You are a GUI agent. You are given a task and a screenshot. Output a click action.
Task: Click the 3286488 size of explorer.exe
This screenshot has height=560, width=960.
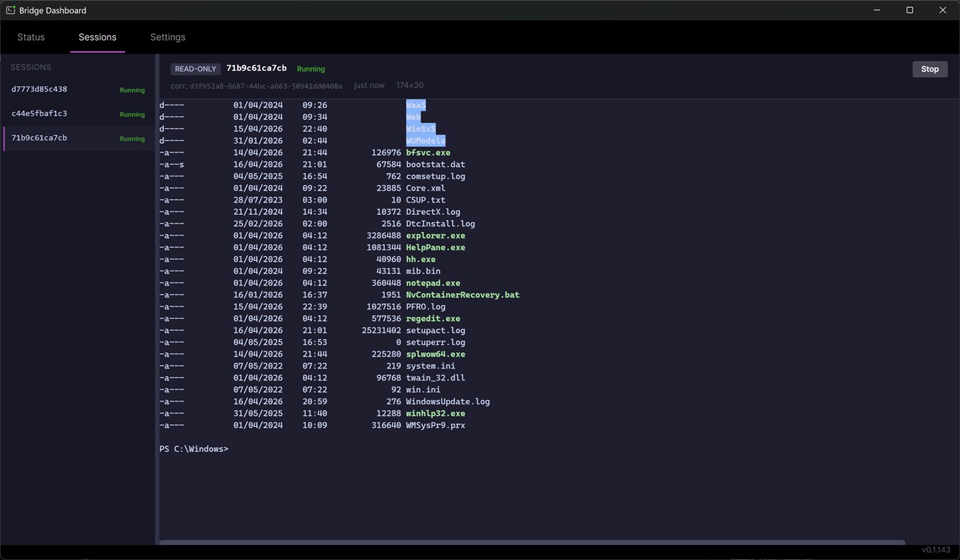pyautogui.click(x=384, y=236)
